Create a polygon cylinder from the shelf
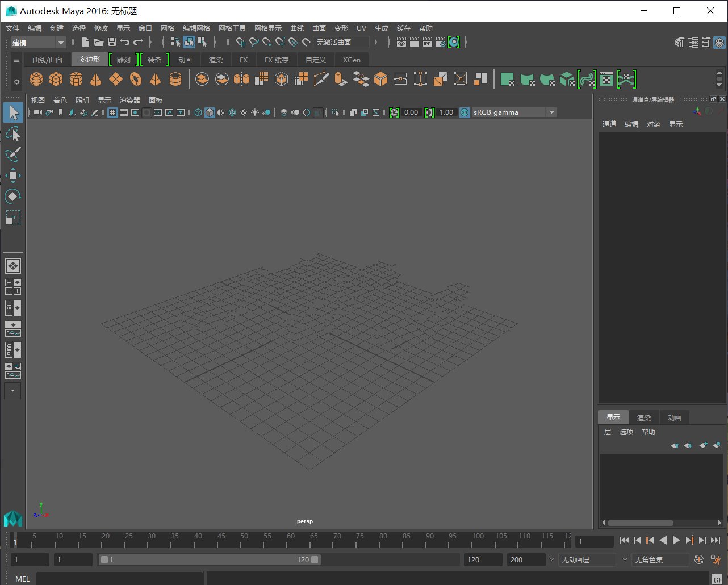The height and width of the screenshot is (585, 728). click(x=76, y=79)
